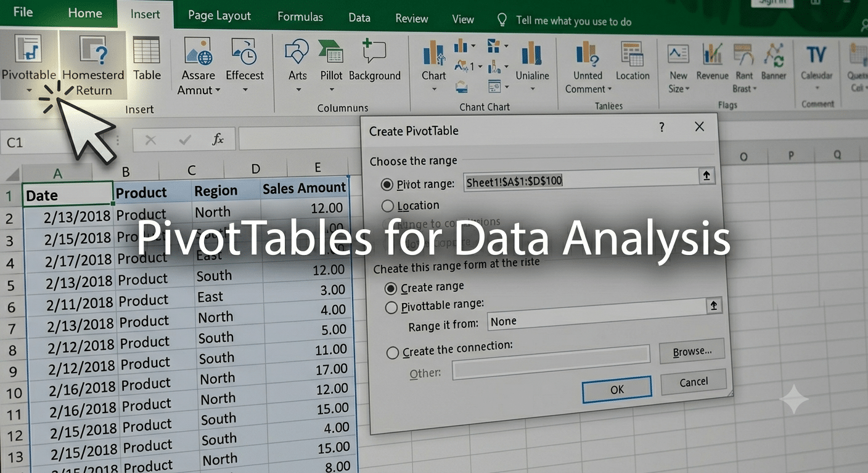Expand the Chart button dropdown arrow
Viewport: 868px width, 473px height.
433,91
